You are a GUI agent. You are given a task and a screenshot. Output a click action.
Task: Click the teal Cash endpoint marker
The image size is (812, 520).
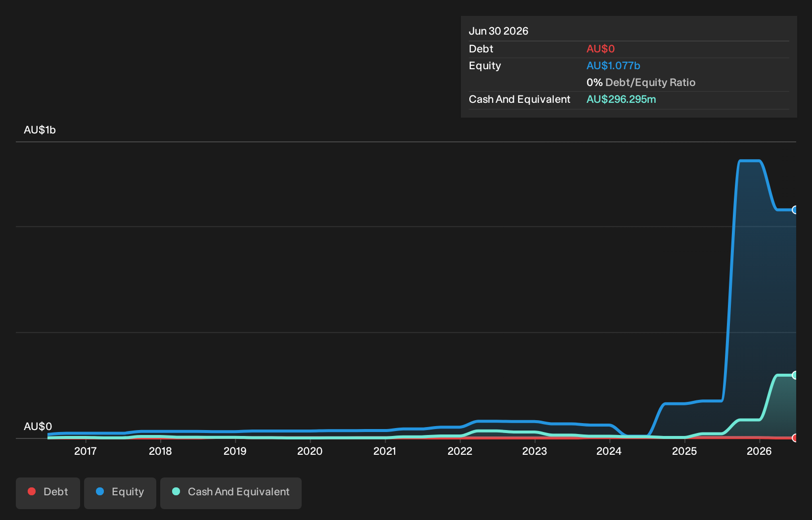click(795, 375)
